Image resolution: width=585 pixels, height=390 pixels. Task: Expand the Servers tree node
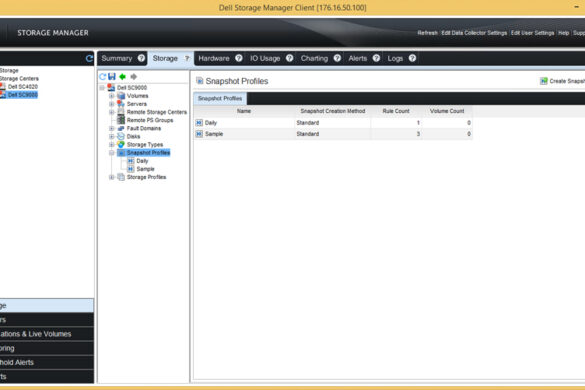[x=112, y=104]
